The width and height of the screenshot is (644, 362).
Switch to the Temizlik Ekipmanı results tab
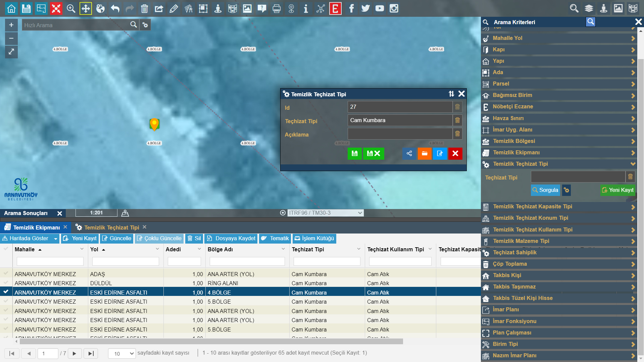pyautogui.click(x=36, y=227)
